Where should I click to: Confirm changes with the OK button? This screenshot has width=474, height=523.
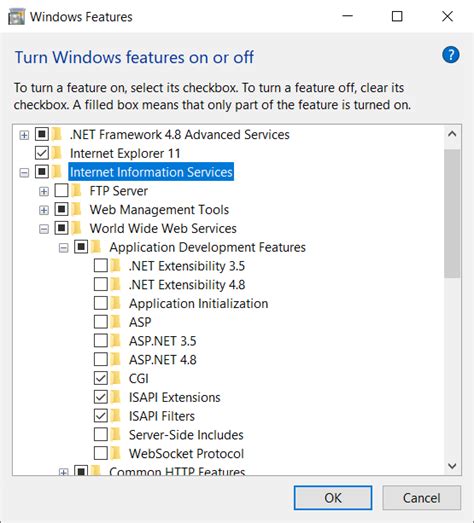coord(333,498)
